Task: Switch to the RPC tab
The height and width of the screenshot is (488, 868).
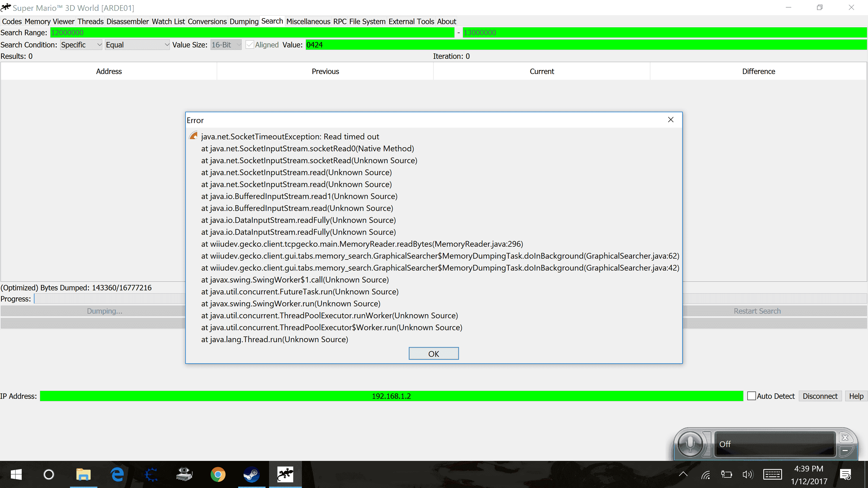Action: (x=340, y=22)
